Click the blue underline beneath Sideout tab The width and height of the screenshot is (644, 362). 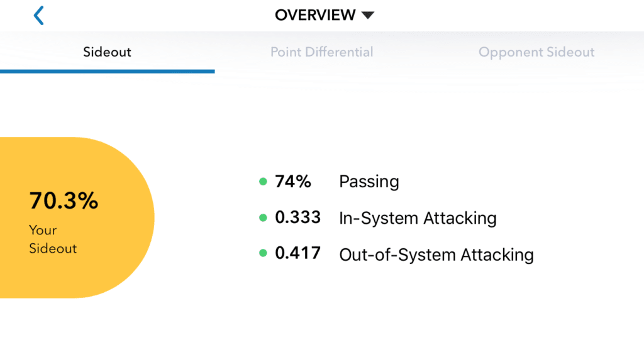pyautogui.click(x=107, y=72)
